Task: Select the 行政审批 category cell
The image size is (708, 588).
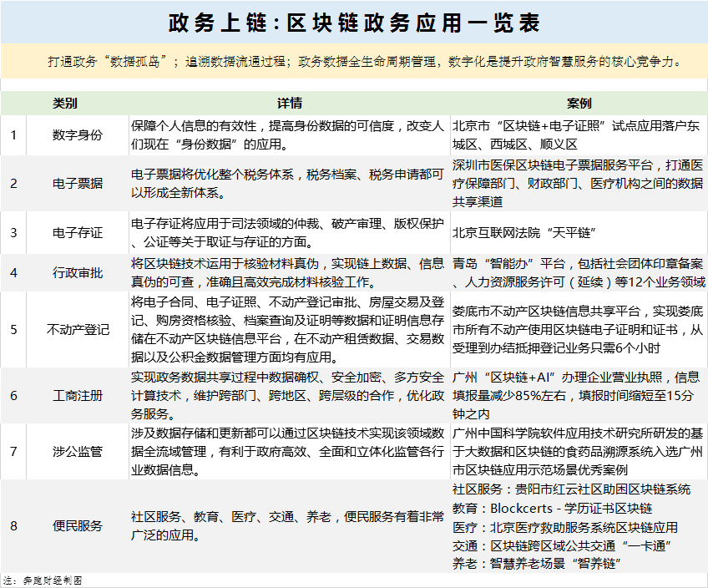Action: (78, 273)
